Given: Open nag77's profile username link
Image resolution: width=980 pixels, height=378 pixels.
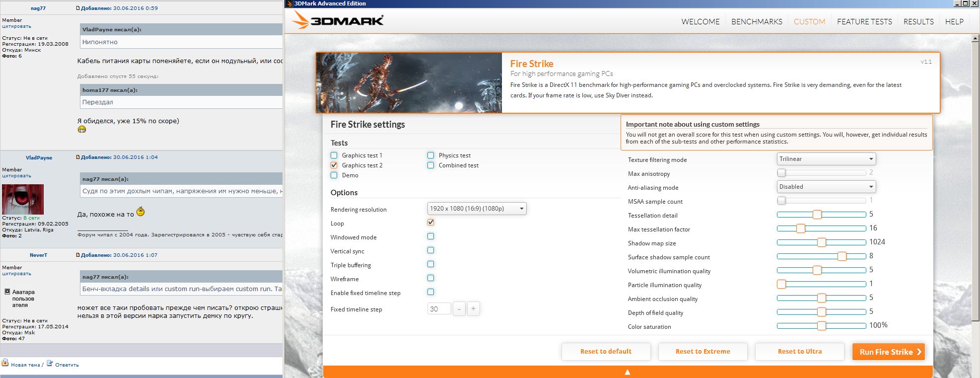Looking at the screenshot, I should click(38, 8).
